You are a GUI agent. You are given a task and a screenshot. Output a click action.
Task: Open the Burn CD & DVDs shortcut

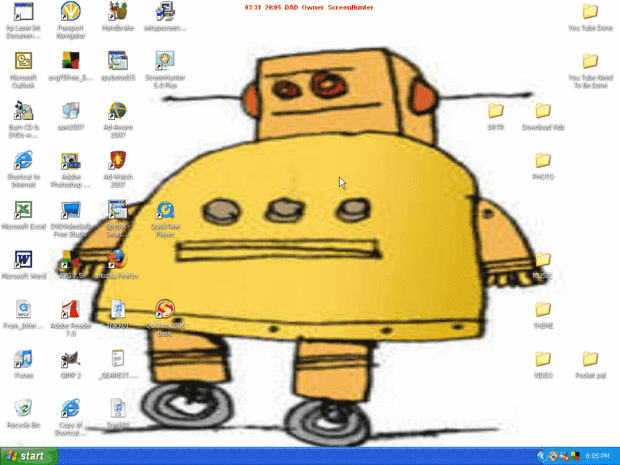(23, 111)
